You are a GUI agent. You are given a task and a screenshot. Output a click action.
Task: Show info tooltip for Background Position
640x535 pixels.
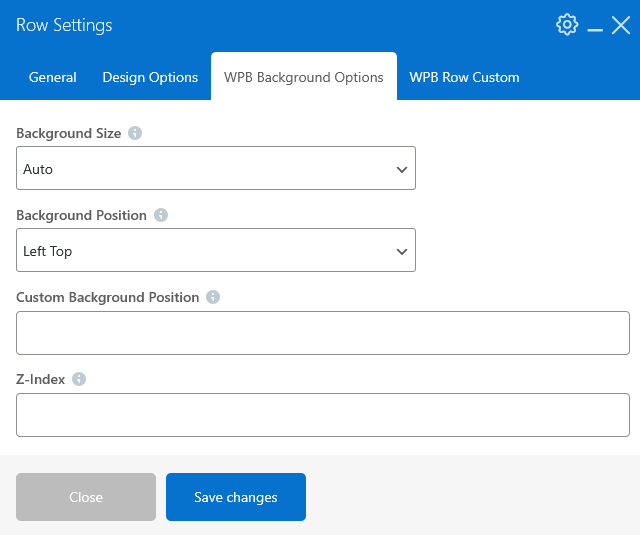tap(161, 215)
